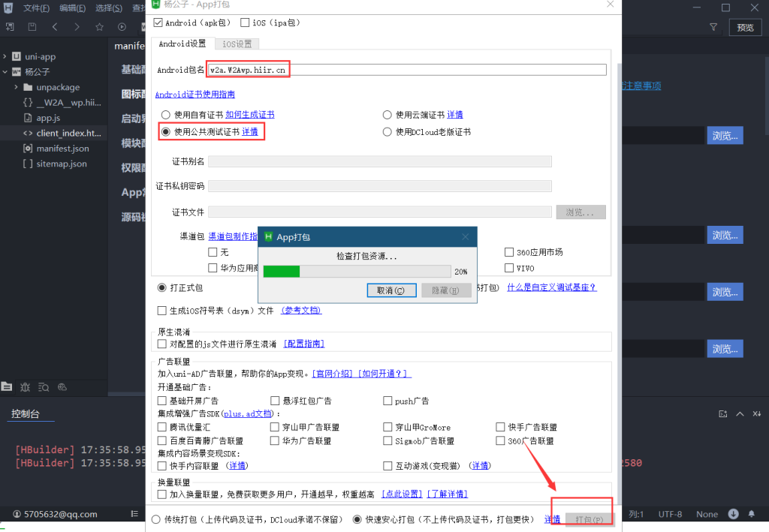Click 隐藏(H) in the progress dialog
Image resolution: width=769 pixels, height=532 pixels.
[446, 290]
